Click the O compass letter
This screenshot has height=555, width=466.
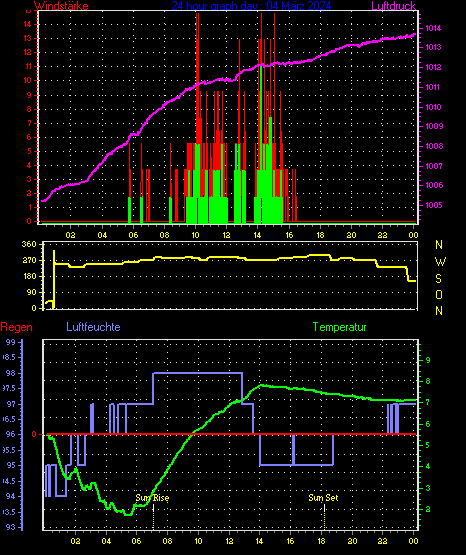coord(439,294)
